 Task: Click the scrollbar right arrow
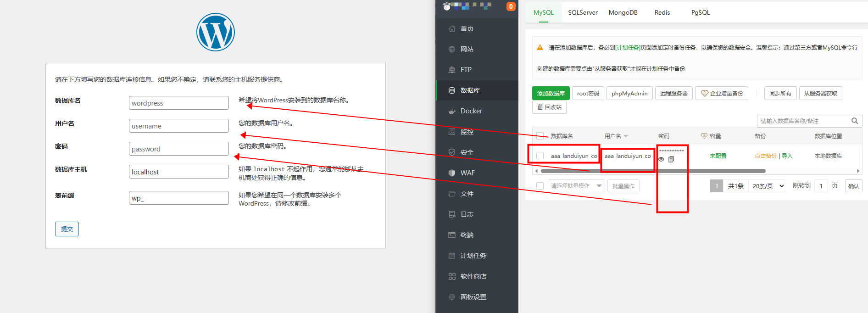[x=858, y=171]
